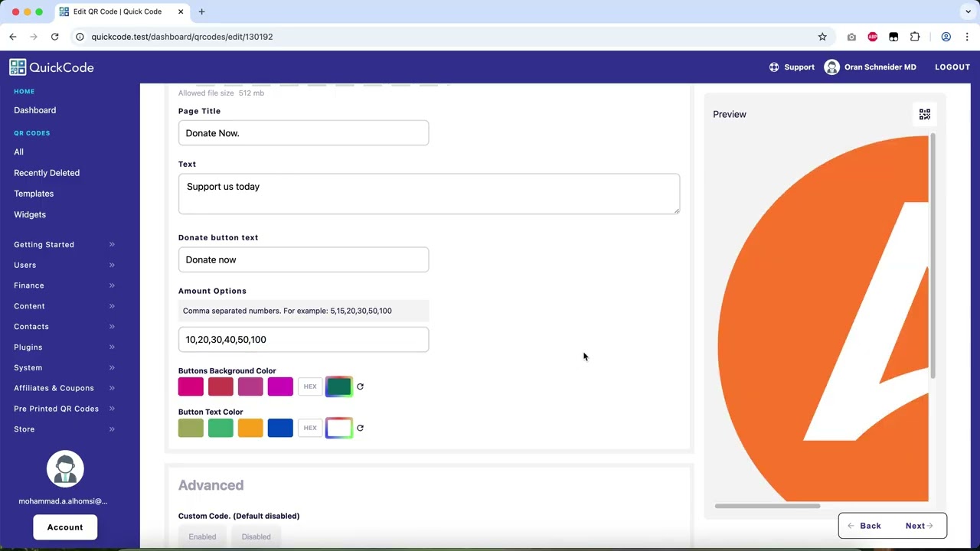Image resolution: width=980 pixels, height=551 pixels.
Task: Click the Donate button text field
Action: [x=303, y=259]
